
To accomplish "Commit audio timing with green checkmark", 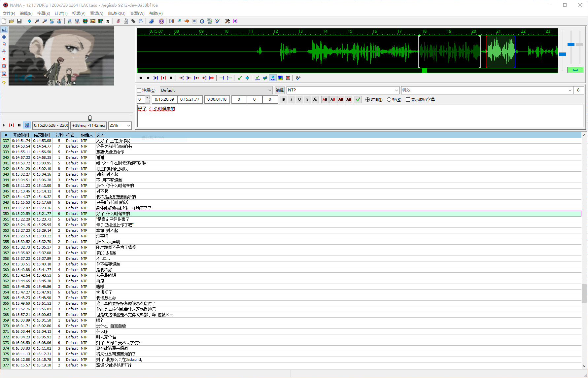I will [x=240, y=78].
